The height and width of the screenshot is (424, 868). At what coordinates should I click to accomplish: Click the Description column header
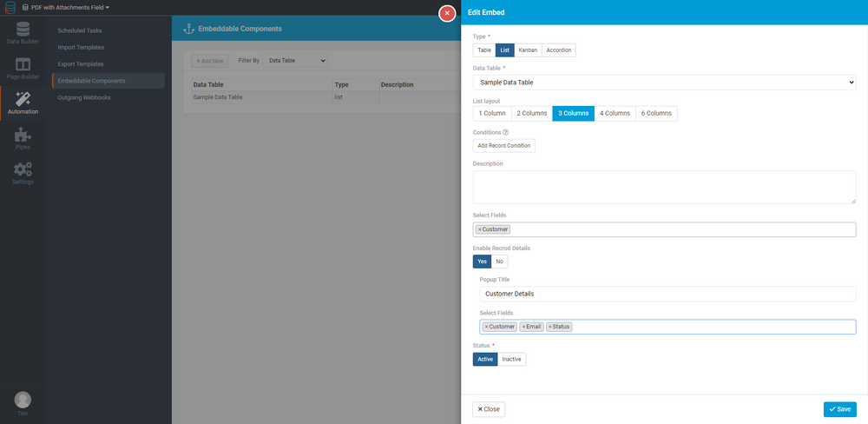point(419,85)
